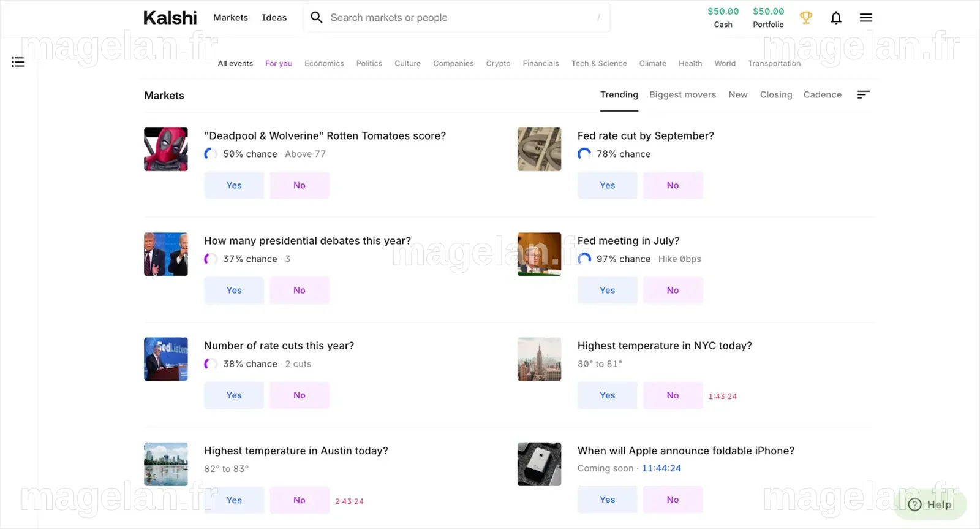This screenshot has height=529, width=980.
Task: Buy No on Deadpool & Wolverine score
Action: coord(300,185)
